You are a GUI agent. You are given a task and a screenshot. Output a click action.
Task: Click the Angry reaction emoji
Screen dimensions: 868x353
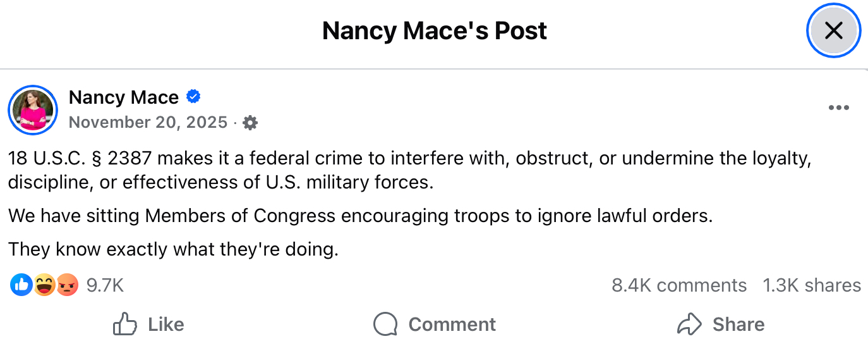(67, 285)
